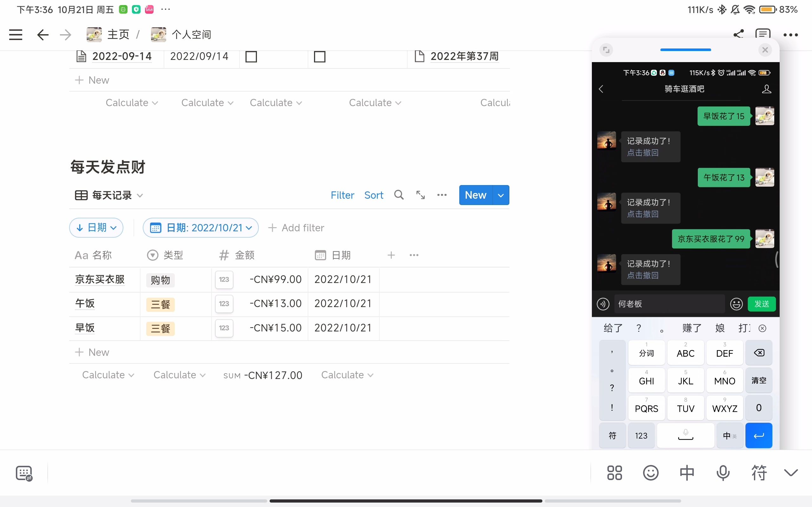Open the table options ellipsis menu near New
This screenshot has width=812, height=507.
tap(442, 195)
